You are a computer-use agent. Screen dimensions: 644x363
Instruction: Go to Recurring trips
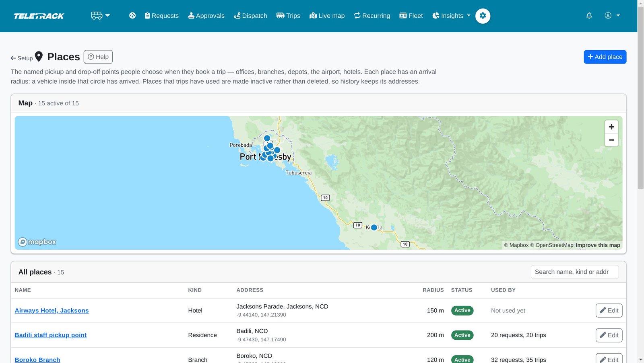pyautogui.click(x=372, y=16)
